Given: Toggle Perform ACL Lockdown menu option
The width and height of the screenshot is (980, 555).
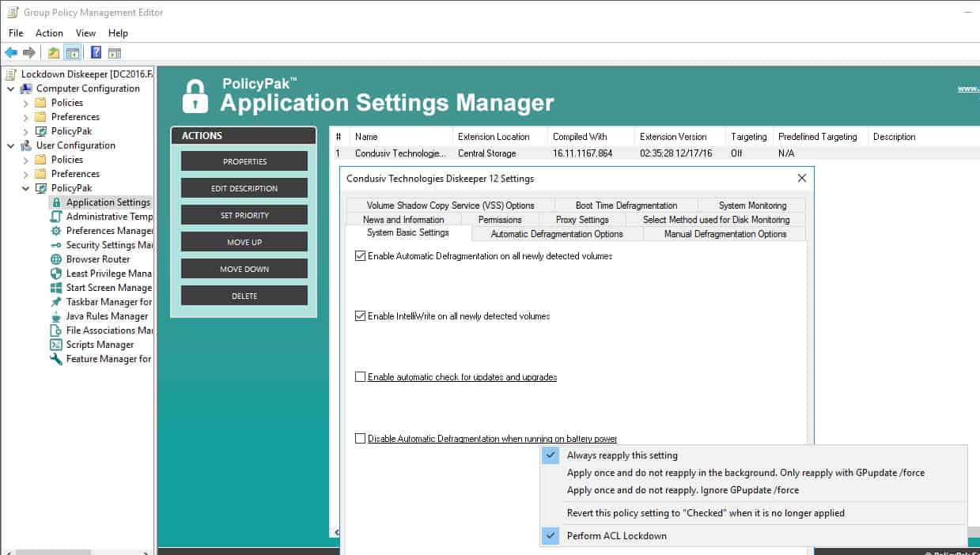Looking at the screenshot, I should (x=754, y=536).
